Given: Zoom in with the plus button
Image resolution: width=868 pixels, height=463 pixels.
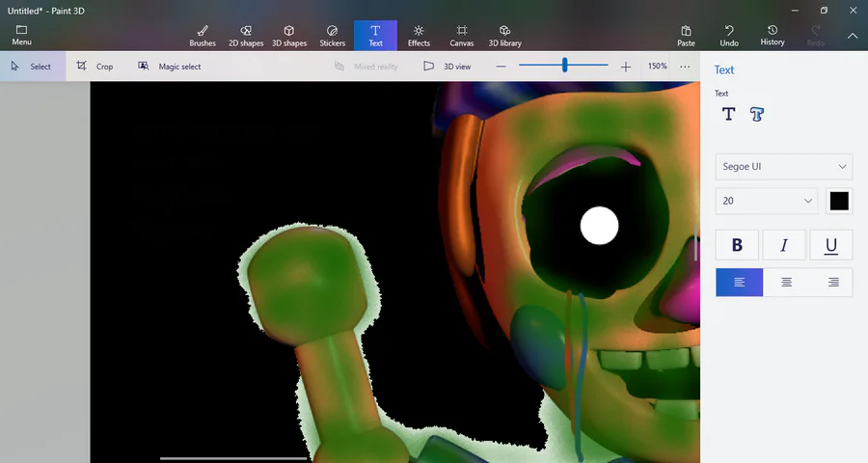Looking at the screenshot, I should [626, 67].
